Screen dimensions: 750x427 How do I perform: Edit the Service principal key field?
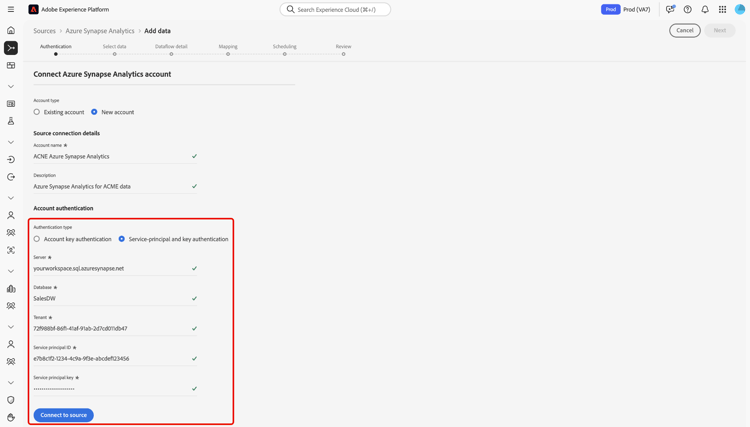115,389
